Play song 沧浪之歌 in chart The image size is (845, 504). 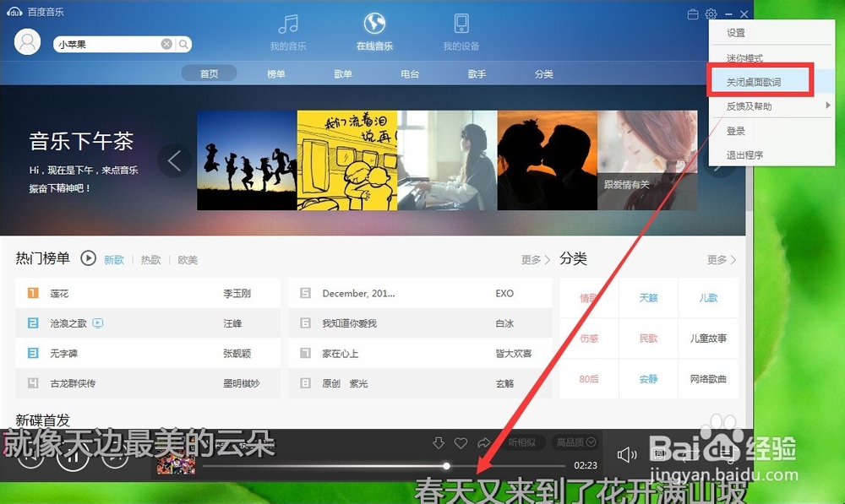(148, 323)
